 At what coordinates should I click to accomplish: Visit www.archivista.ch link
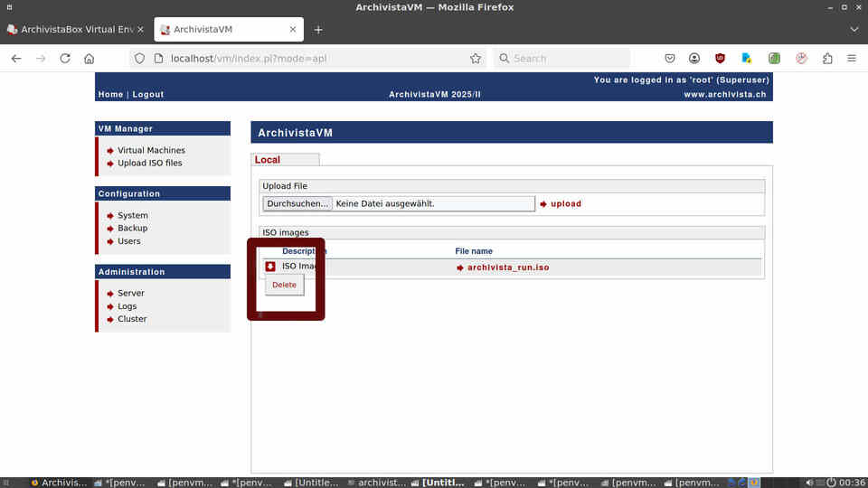pyautogui.click(x=724, y=94)
